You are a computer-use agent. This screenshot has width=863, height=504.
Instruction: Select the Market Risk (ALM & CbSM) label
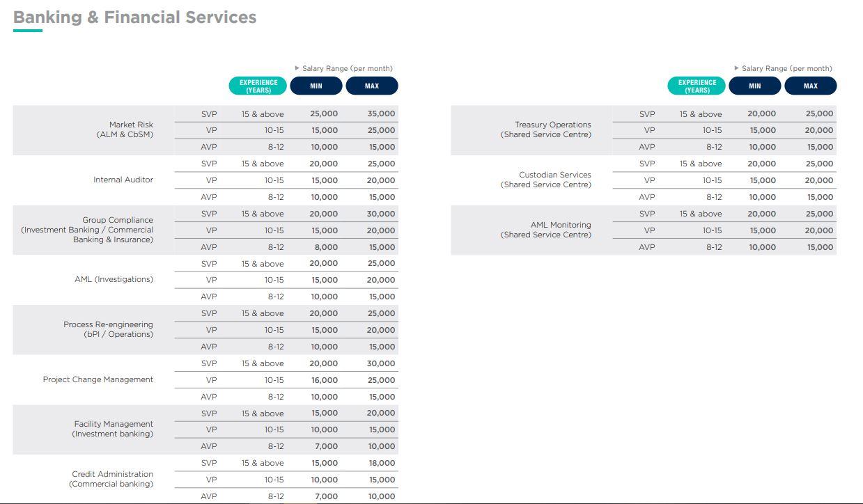click(x=125, y=129)
